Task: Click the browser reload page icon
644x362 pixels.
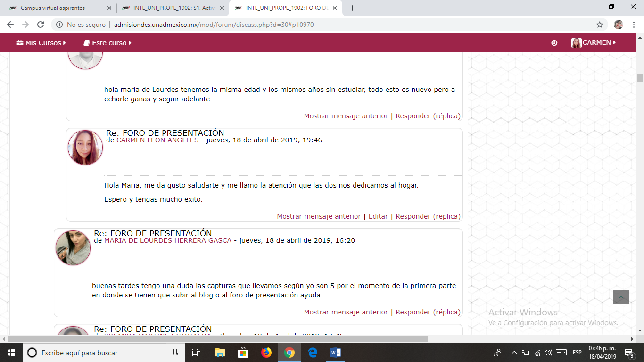Action: coord(41,25)
